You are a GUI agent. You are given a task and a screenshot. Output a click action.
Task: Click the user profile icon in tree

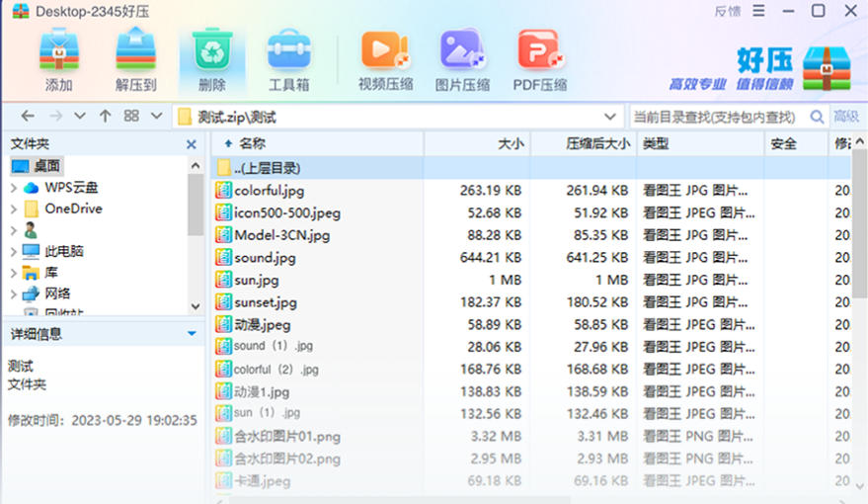coord(31,230)
